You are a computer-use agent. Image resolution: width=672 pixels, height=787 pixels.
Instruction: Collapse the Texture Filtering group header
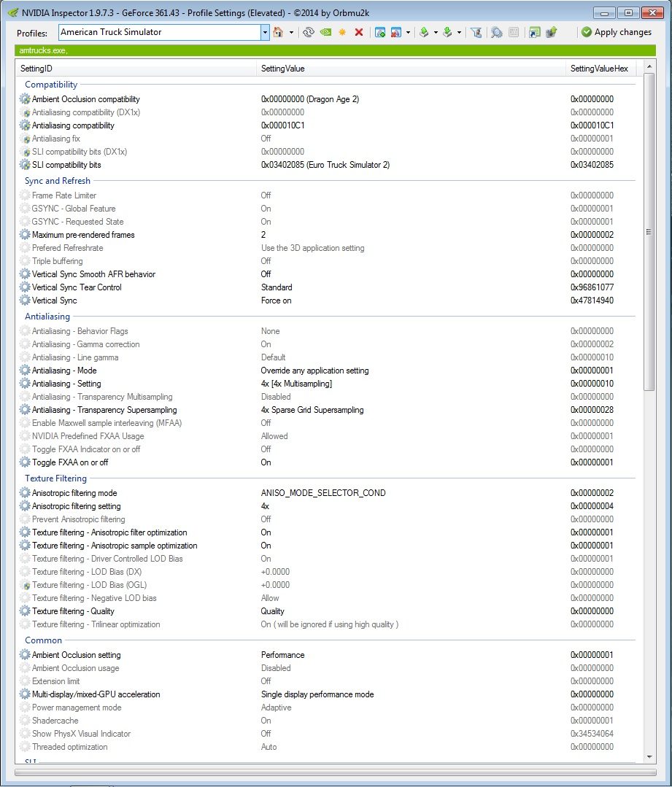tap(55, 478)
